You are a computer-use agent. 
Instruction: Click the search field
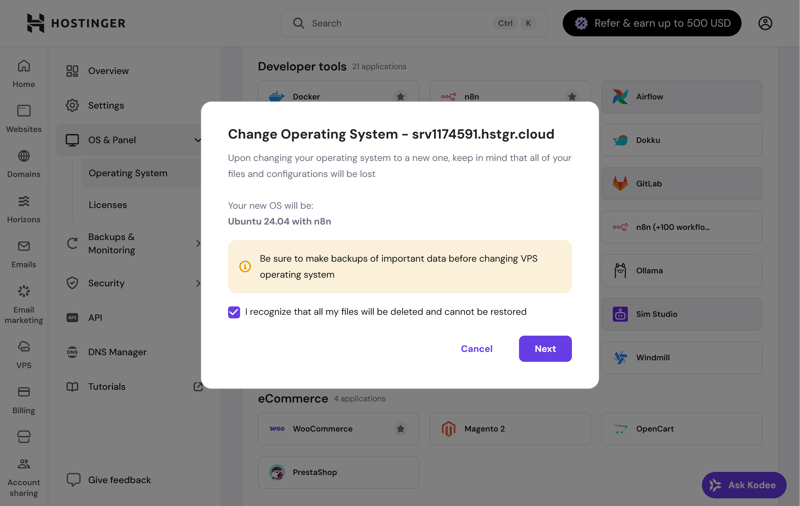coord(400,23)
